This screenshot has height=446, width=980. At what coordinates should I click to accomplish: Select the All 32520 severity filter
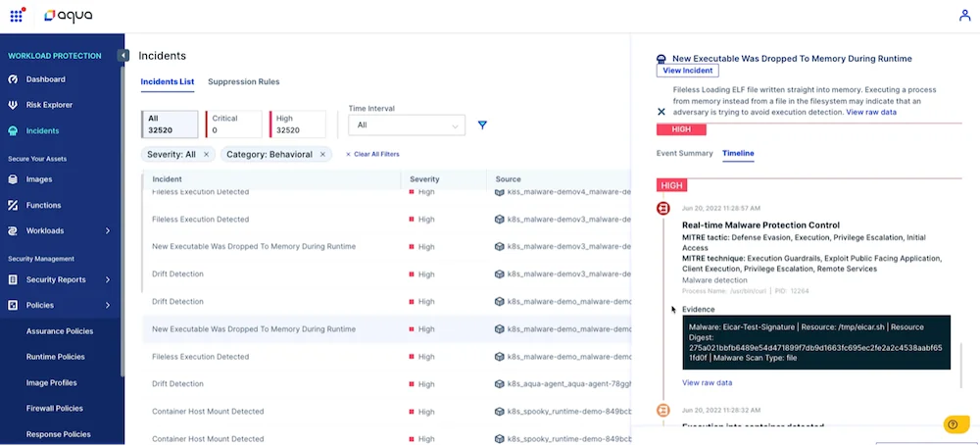pos(170,124)
